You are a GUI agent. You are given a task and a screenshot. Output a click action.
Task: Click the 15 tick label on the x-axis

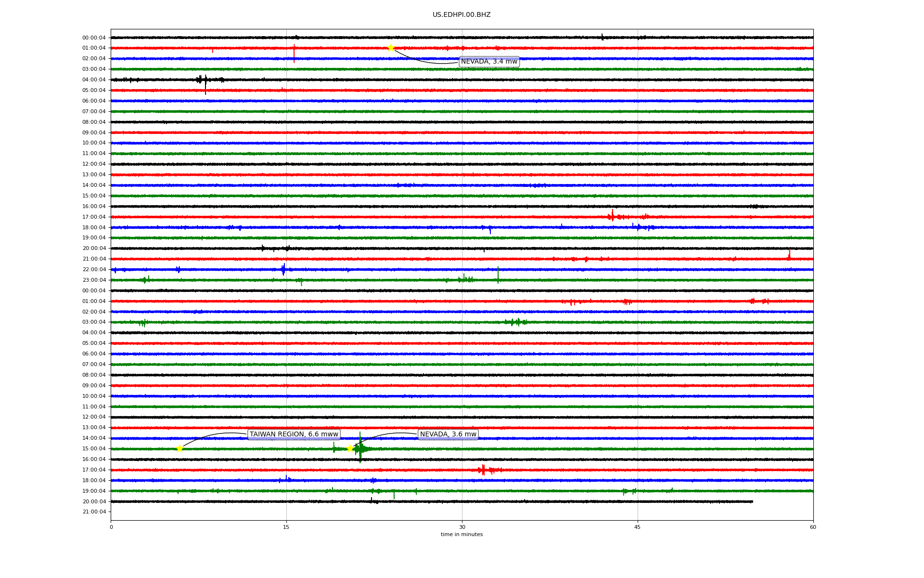click(286, 527)
